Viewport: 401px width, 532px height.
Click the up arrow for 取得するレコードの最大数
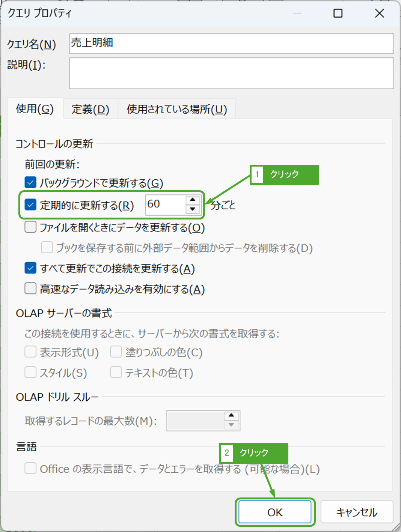[x=232, y=416]
